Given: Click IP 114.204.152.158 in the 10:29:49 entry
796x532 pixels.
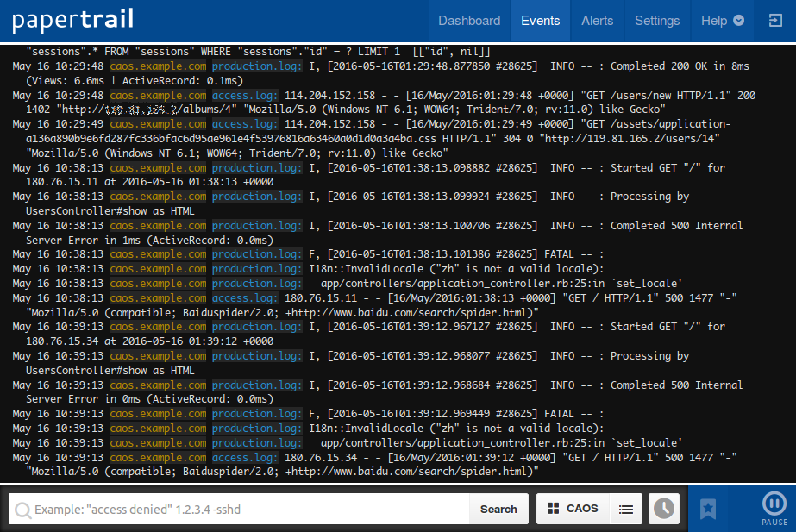Looking at the screenshot, I should [x=330, y=124].
